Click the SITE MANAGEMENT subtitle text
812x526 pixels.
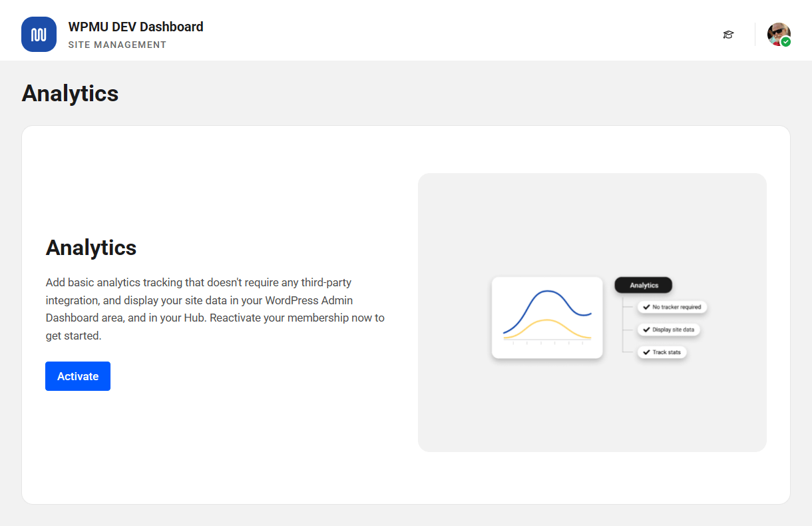point(117,45)
